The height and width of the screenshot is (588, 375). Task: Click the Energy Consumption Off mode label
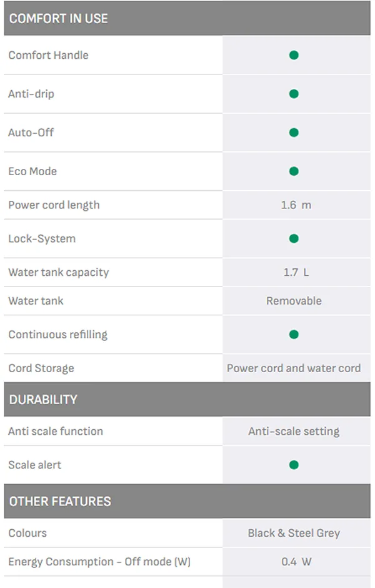pos(99,562)
